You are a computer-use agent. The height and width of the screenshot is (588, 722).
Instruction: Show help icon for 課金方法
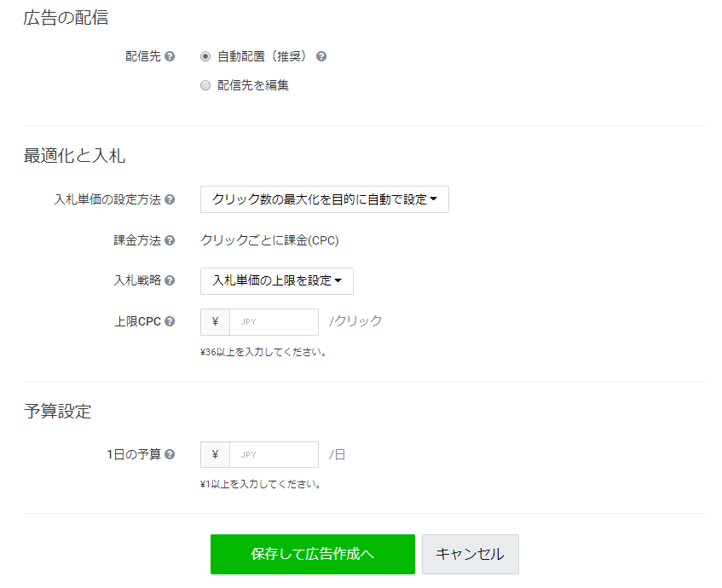coord(170,240)
